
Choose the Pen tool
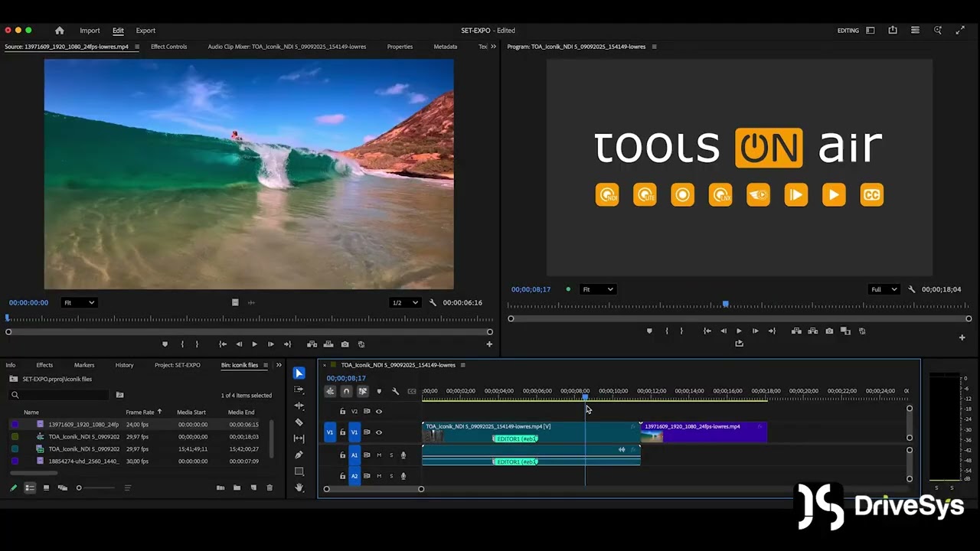click(x=299, y=455)
